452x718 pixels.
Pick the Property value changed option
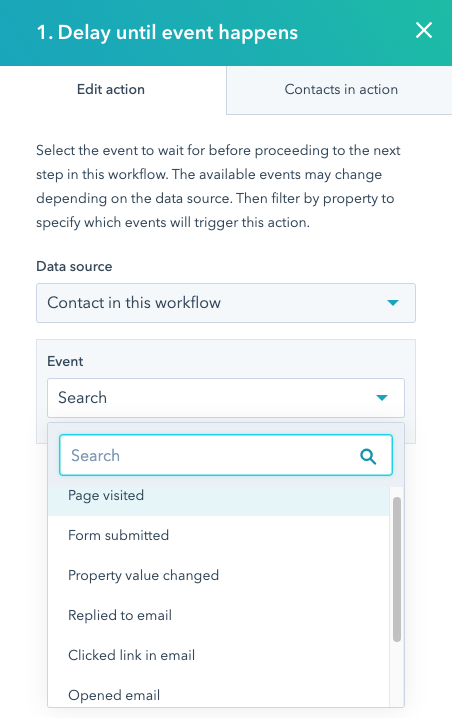coord(218,575)
